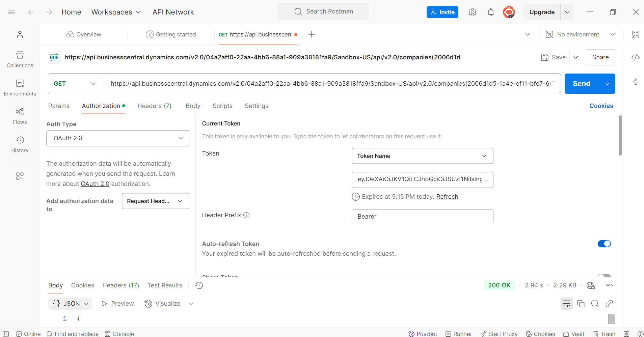The image size is (644, 337).
Task: Open Postbot in the status bar
Action: (x=423, y=334)
